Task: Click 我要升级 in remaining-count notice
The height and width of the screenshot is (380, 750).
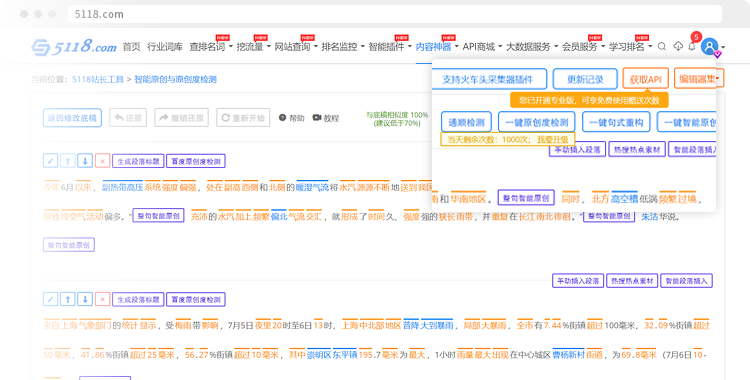Action: pos(552,139)
